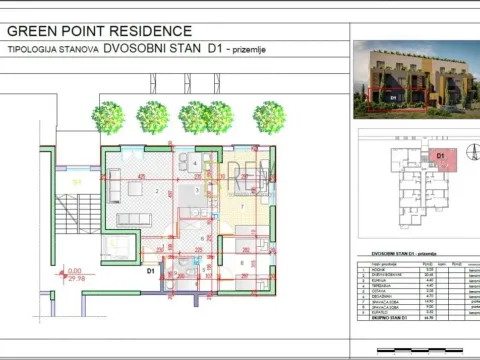Click the GREEN POINT RESIDENCE title
Screen dimensions: 480x360
99,31
